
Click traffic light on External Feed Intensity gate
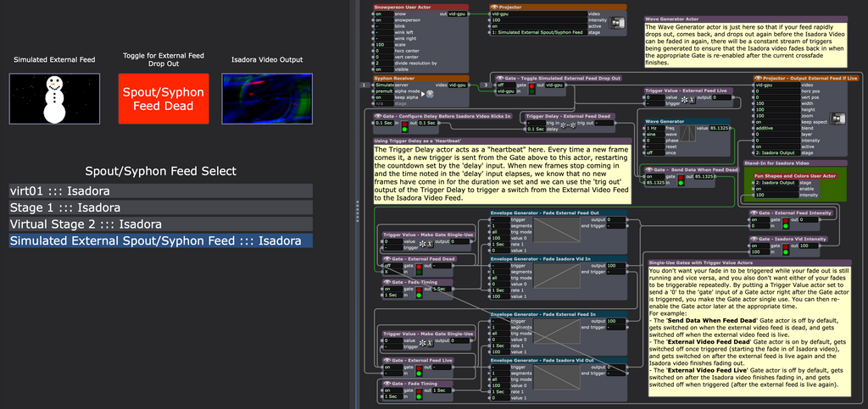784,223
